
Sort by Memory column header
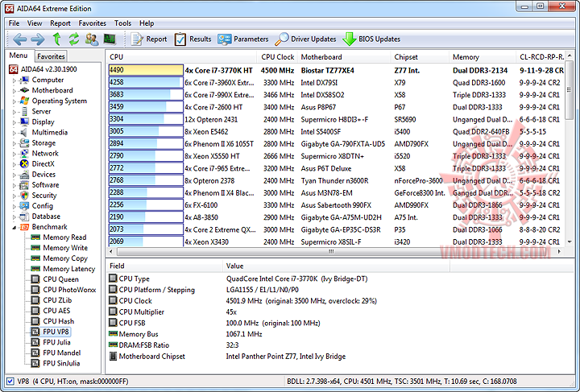tap(483, 57)
